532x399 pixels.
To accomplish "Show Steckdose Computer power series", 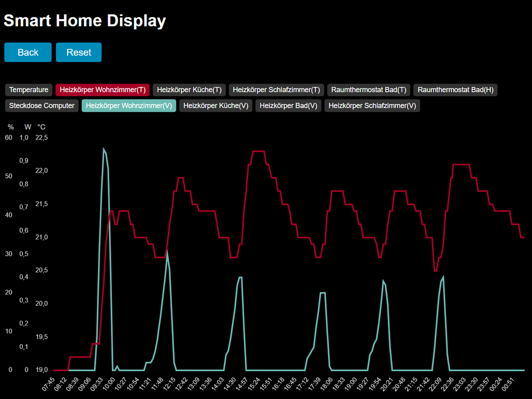I will [x=42, y=105].
